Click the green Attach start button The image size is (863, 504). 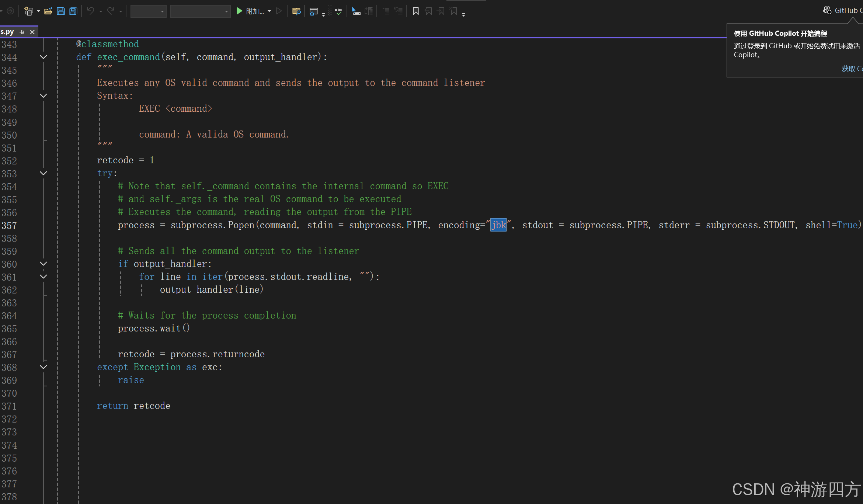coord(239,11)
